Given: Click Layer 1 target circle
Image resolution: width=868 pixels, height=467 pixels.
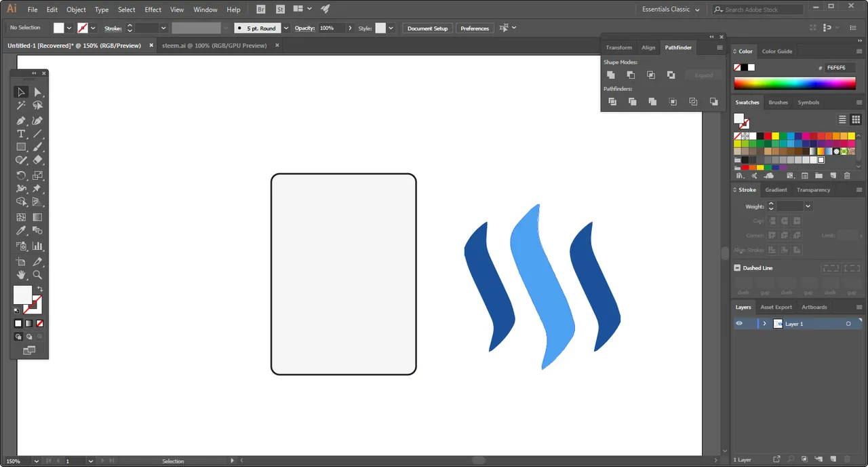Looking at the screenshot, I should pyautogui.click(x=848, y=324).
